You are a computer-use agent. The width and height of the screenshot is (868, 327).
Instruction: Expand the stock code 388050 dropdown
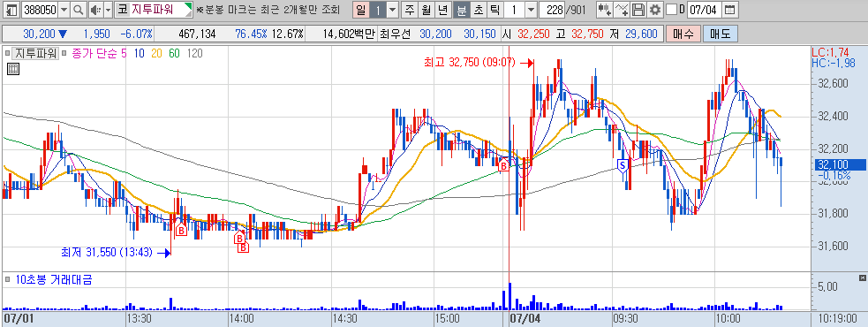click(64, 10)
